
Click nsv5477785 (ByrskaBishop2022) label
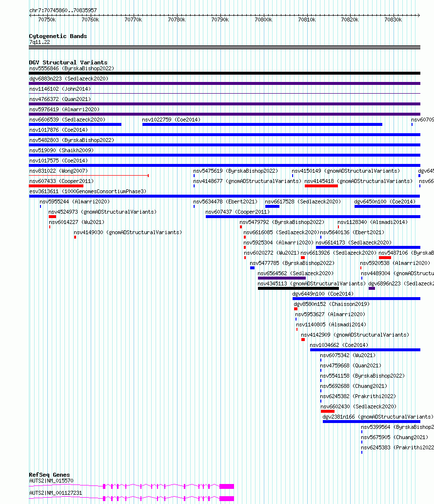292,264
